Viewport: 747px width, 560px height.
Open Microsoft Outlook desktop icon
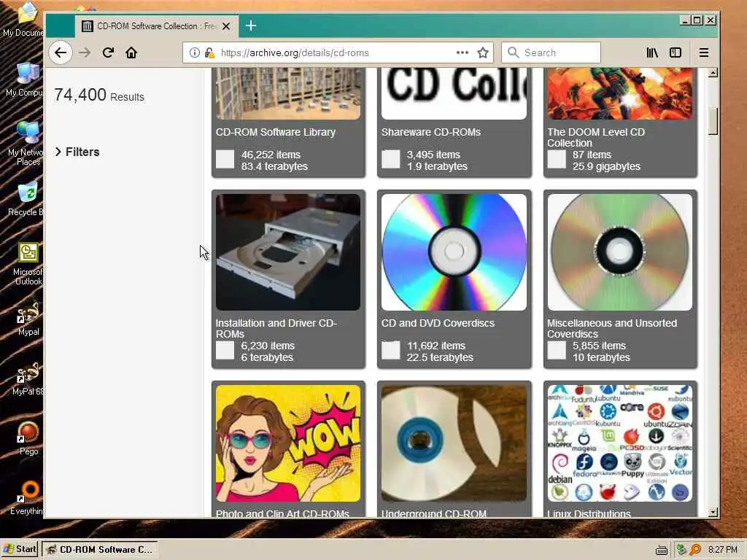[28, 264]
